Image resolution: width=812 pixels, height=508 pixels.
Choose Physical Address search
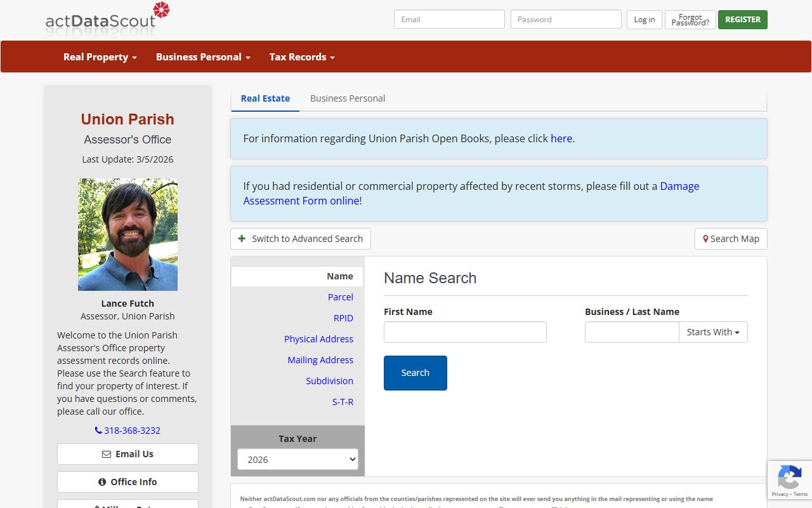tap(318, 339)
